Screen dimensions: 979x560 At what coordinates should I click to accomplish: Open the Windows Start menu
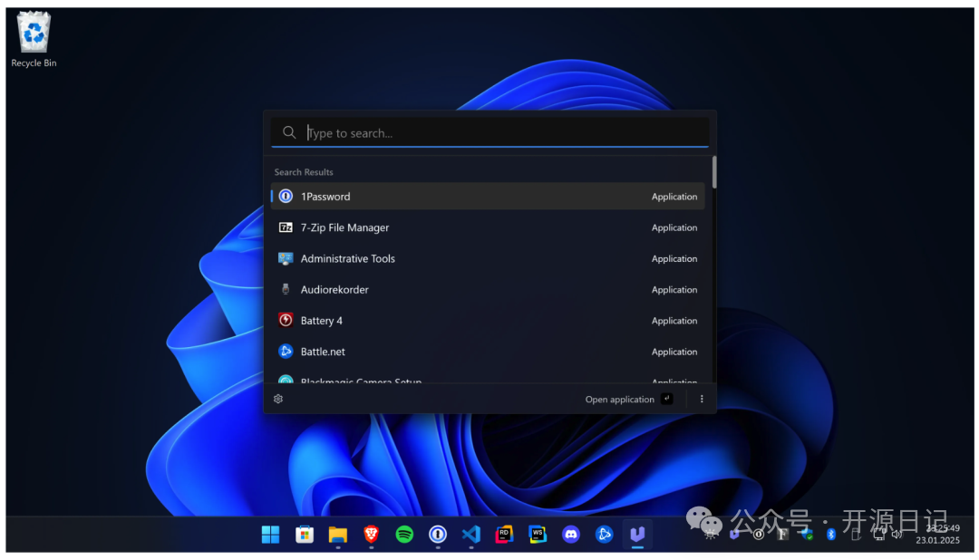click(x=270, y=535)
